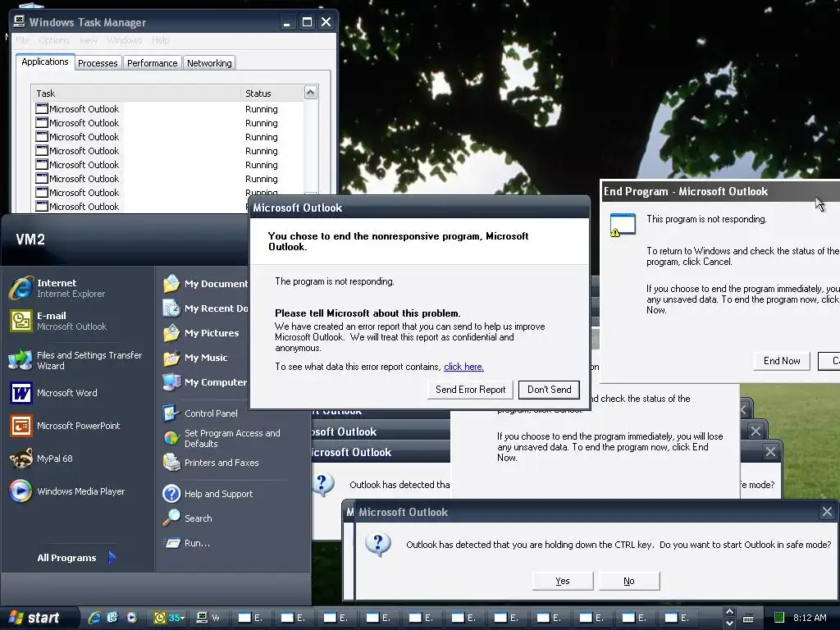Screen dimensions: 840x630
Task: Open Microsoft Word from Start menu
Action: coord(53,393)
